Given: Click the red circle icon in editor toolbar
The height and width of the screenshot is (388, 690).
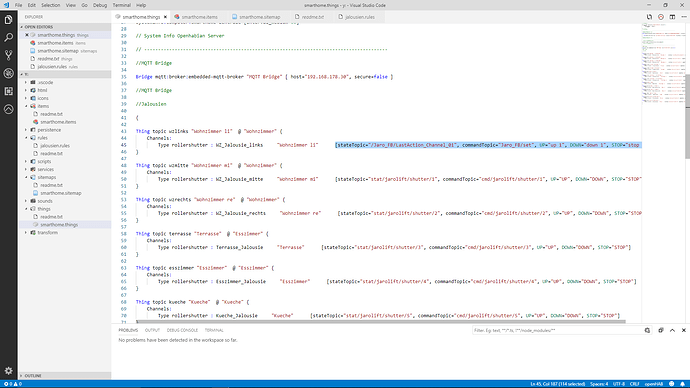Looking at the screenshot, I should coord(661,17).
